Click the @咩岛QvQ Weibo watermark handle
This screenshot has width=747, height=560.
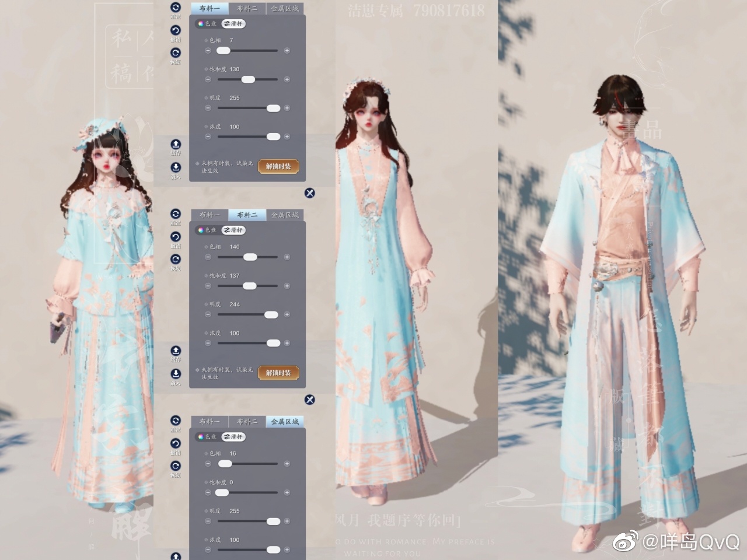click(691, 542)
